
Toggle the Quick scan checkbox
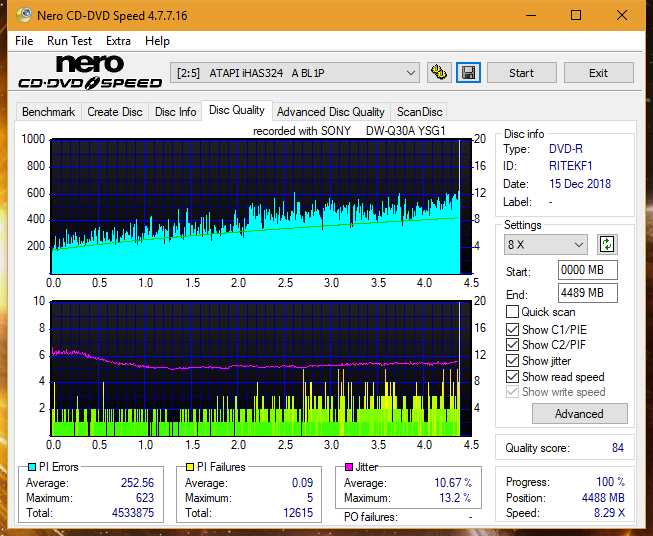(512, 312)
